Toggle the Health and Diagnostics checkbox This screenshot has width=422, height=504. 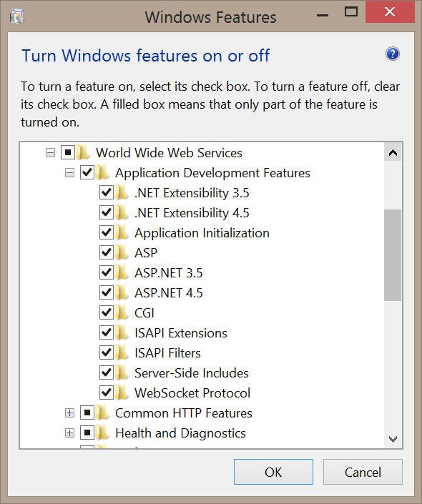tap(87, 433)
